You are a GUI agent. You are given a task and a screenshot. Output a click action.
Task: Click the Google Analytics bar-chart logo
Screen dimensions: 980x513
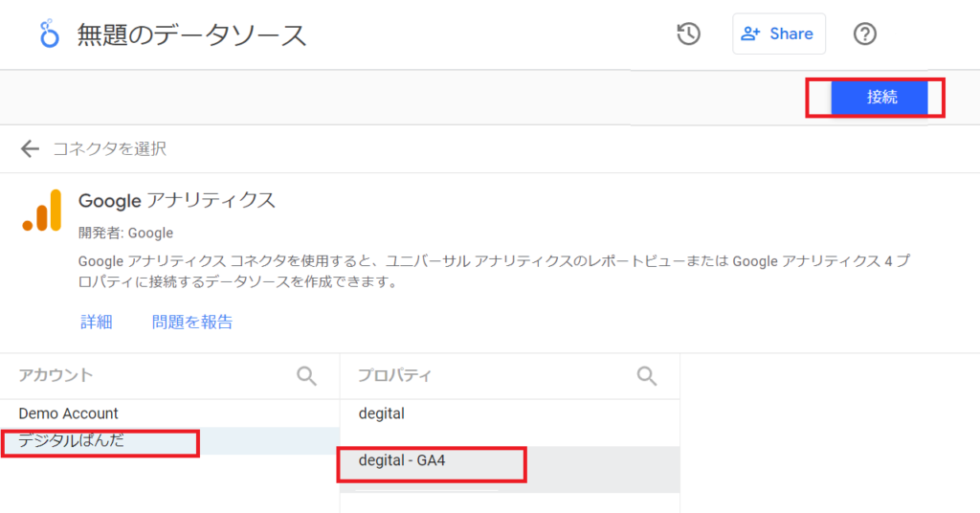42,211
